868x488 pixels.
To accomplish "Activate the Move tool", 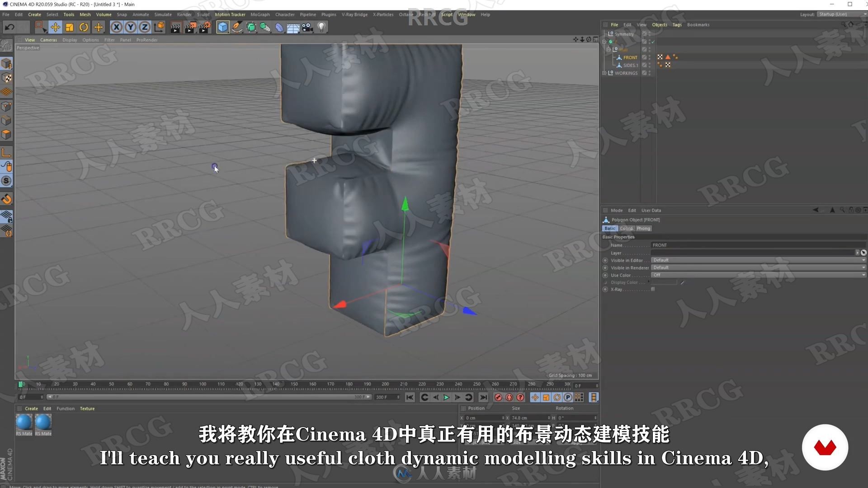I will [55, 28].
